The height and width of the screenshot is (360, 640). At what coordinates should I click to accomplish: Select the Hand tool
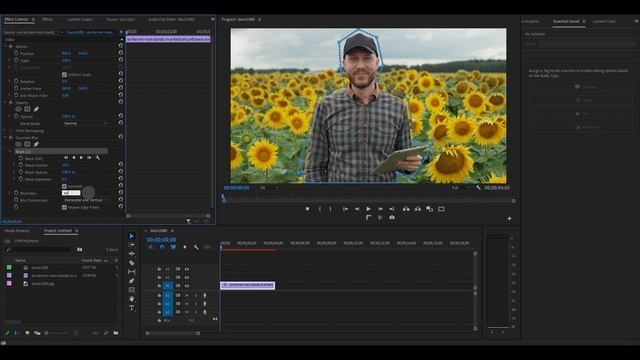(131, 299)
